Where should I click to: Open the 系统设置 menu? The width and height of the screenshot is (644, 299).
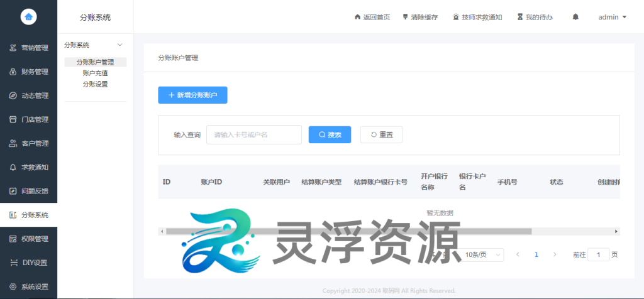click(x=28, y=286)
